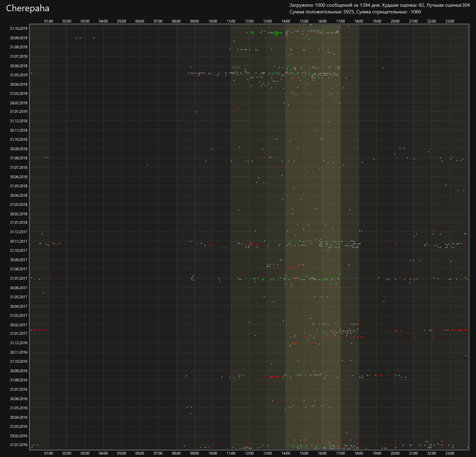Screen dimensions: 476x457
Task: Click the 31.05.2016 date label
Action: 19,408
